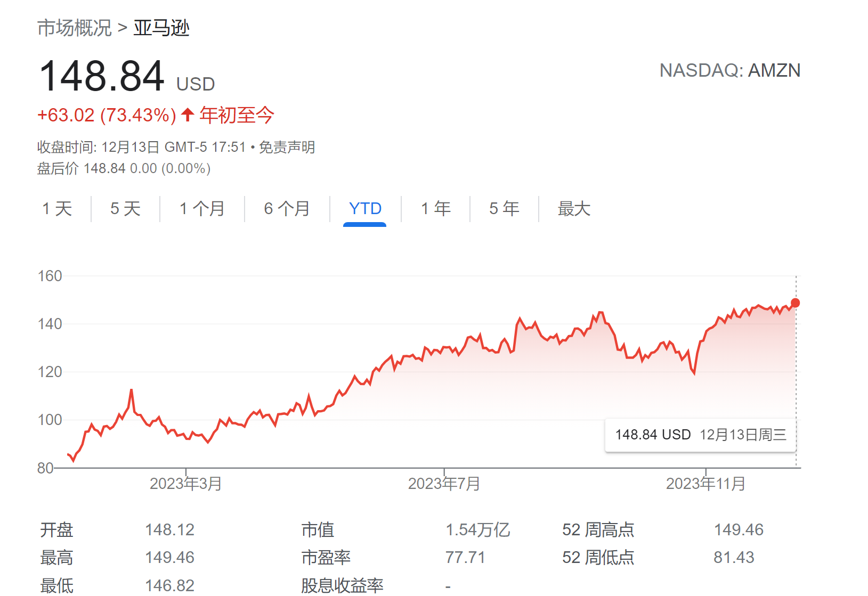The height and width of the screenshot is (596, 868).
Task: Open the 市场概况 breadcrumb link
Action: pos(75,28)
